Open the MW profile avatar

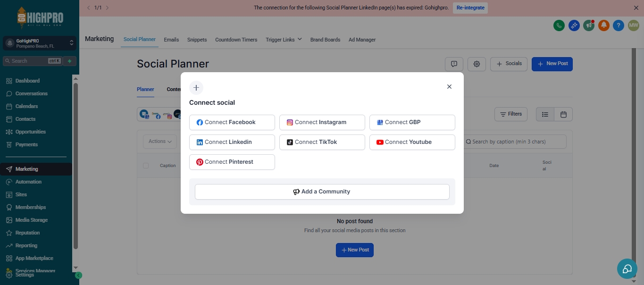(633, 25)
